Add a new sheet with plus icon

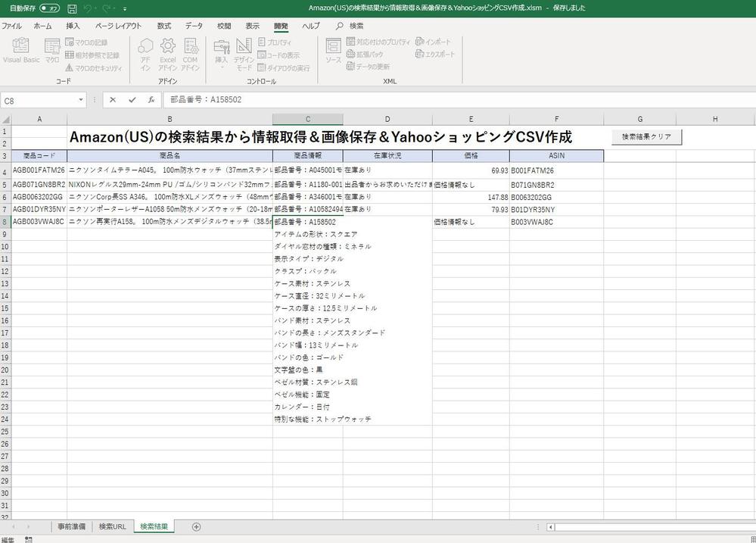[196, 526]
